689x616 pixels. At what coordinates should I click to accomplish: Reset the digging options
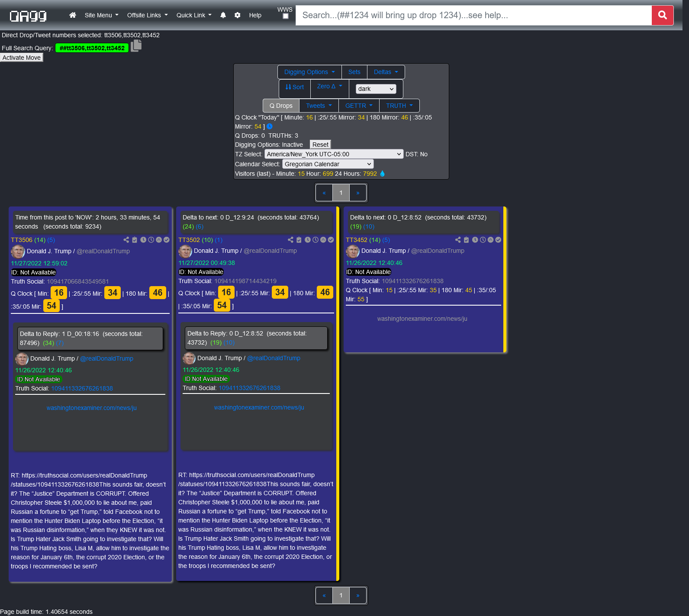coord(320,145)
